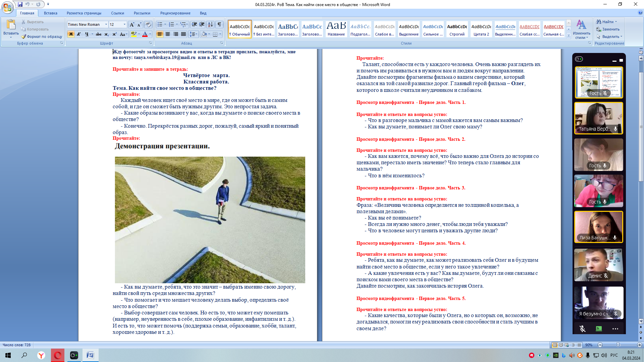Click Format Painter (Формат по образцу)
The image size is (644, 362).
point(42,37)
